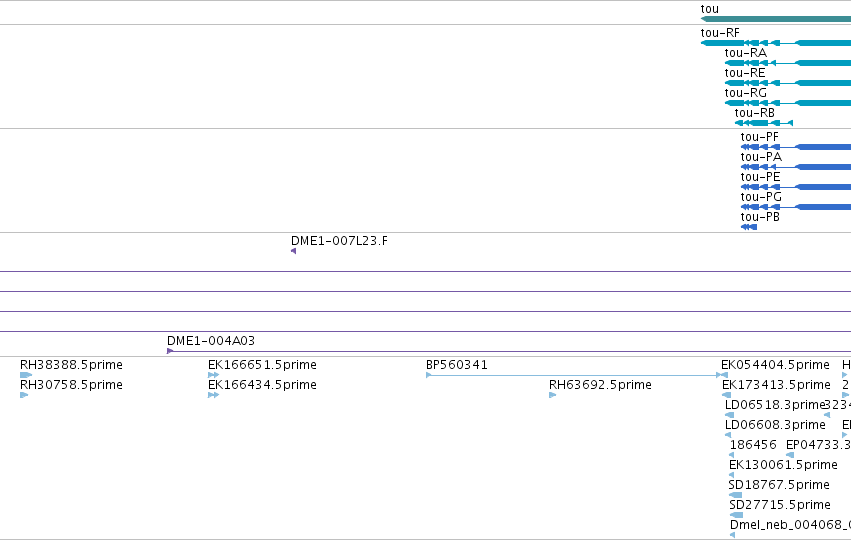The image size is (851, 540).
Task: Select the tou-RA transcript label
Action: point(745,53)
